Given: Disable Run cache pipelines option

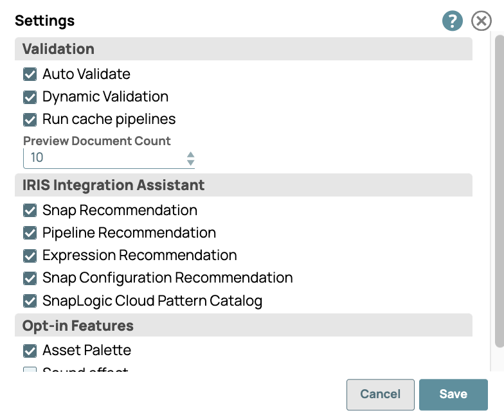Looking at the screenshot, I should pyautogui.click(x=30, y=119).
